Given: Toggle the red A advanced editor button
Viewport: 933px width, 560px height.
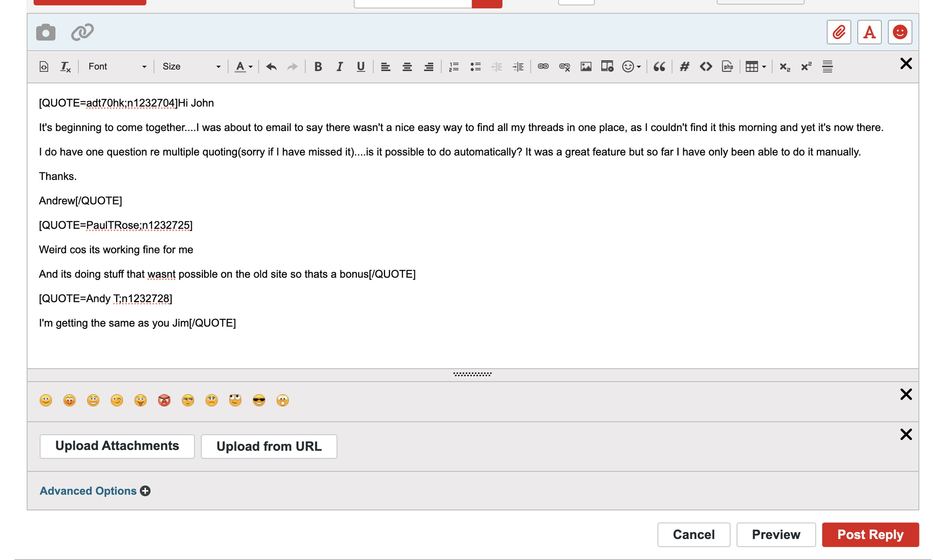Looking at the screenshot, I should [869, 32].
